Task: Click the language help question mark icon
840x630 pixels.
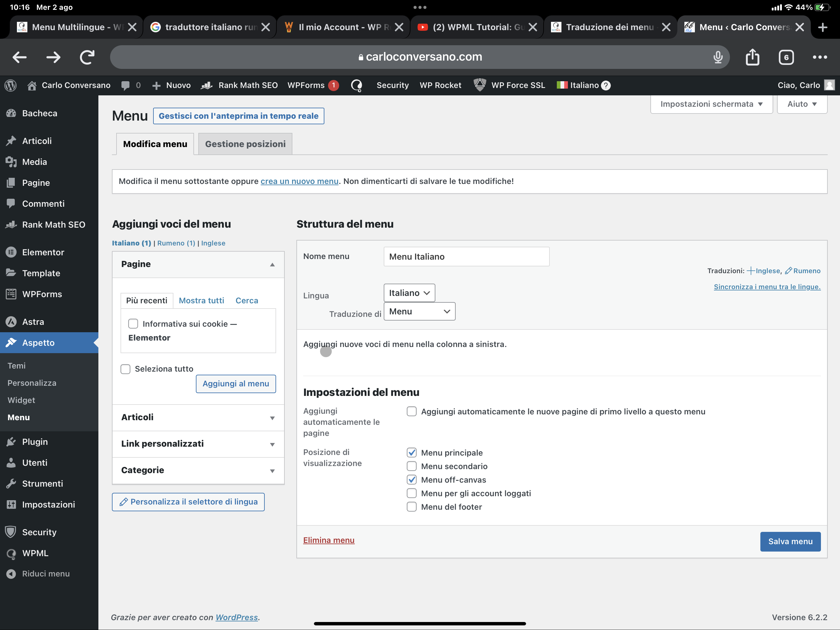Action: pyautogui.click(x=606, y=86)
